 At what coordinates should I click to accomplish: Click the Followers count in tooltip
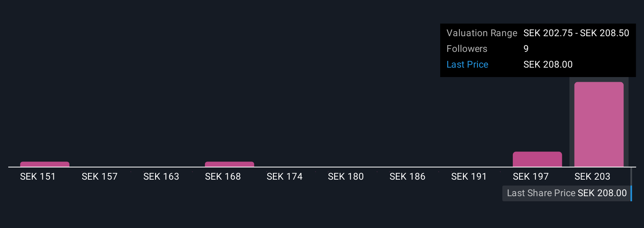coord(526,49)
